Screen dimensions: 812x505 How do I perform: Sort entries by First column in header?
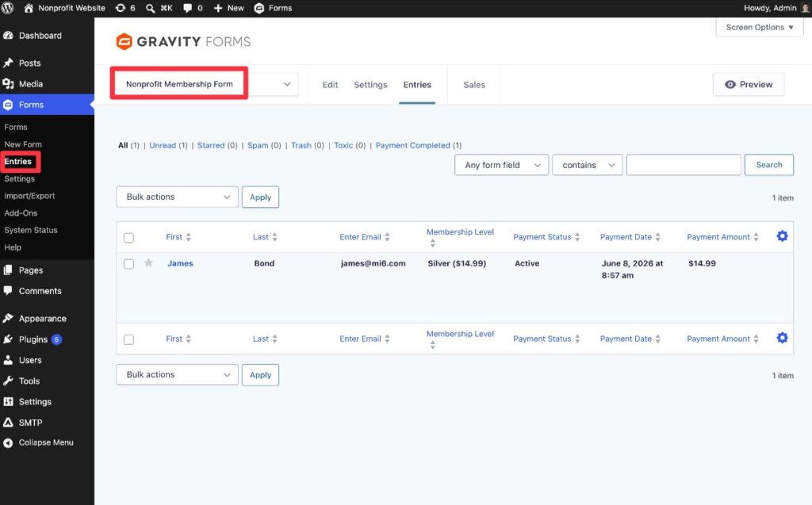coord(178,237)
